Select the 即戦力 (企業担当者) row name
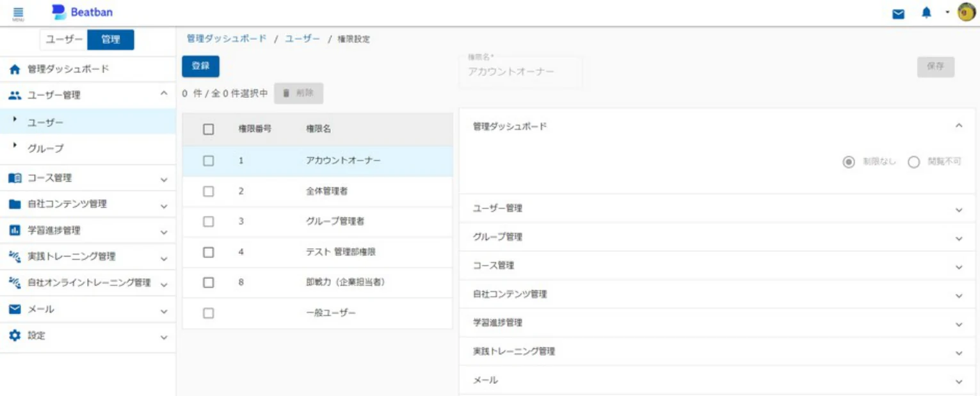This screenshot has height=396, width=980. point(346,282)
